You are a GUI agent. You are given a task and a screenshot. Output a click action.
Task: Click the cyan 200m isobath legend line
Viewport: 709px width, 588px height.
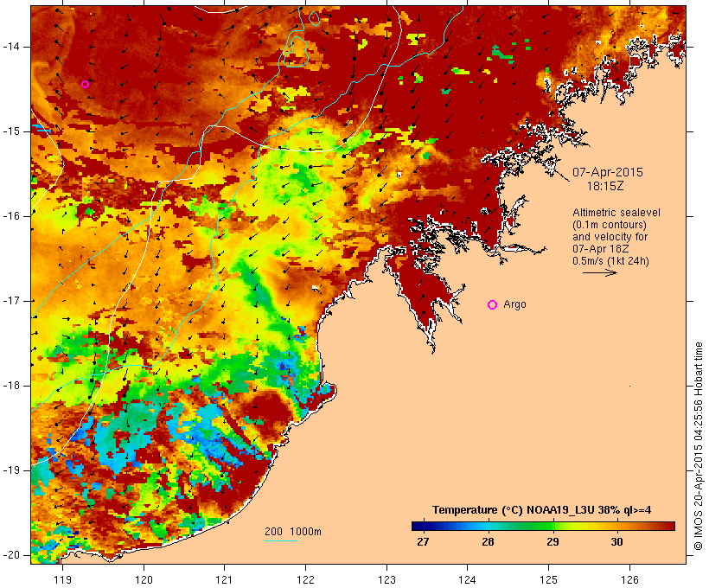pyautogui.click(x=280, y=540)
